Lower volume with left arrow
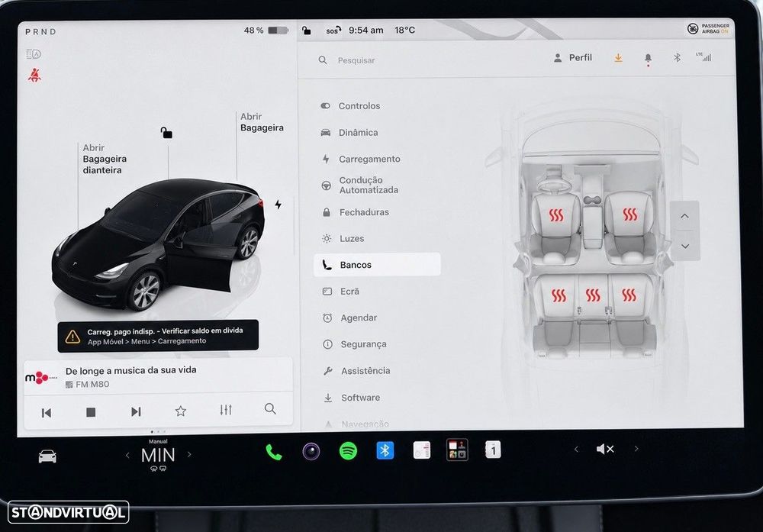This screenshot has height=532, width=763. click(576, 450)
